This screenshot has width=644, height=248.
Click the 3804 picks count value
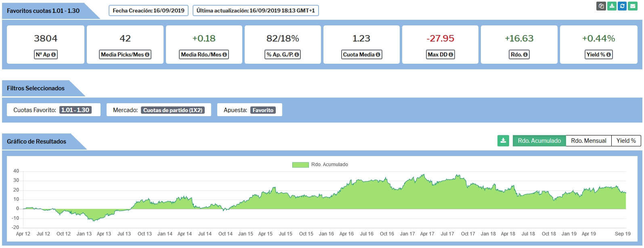46,38
